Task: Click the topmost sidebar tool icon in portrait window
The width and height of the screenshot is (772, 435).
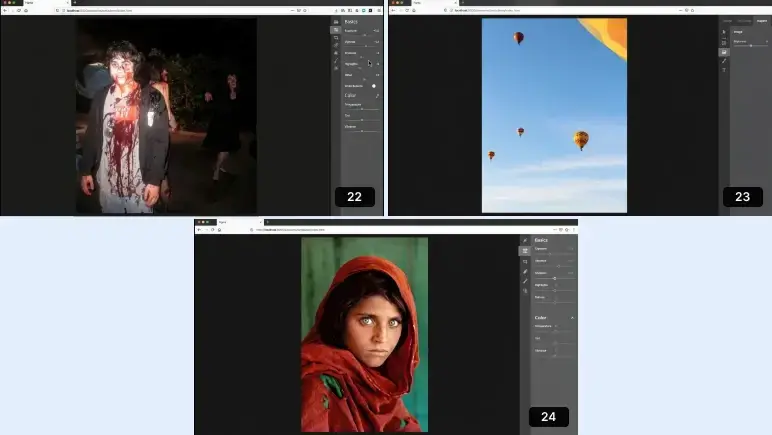Action: click(x=525, y=240)
